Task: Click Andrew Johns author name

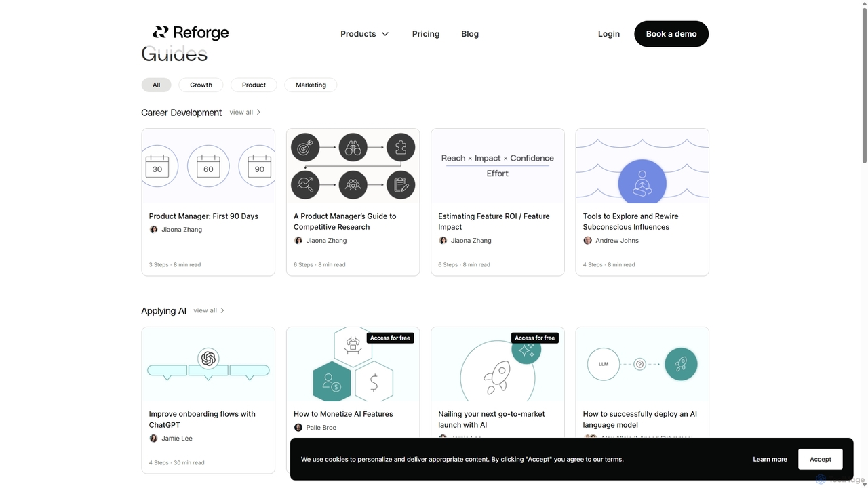Action: pyautogui.click(x=617, y=241)
